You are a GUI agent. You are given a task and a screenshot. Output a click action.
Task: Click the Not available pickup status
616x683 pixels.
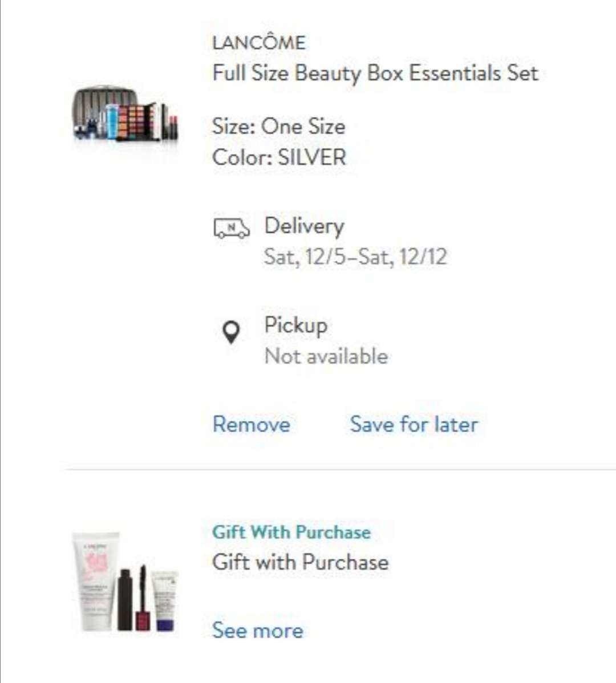pos(326,356)
